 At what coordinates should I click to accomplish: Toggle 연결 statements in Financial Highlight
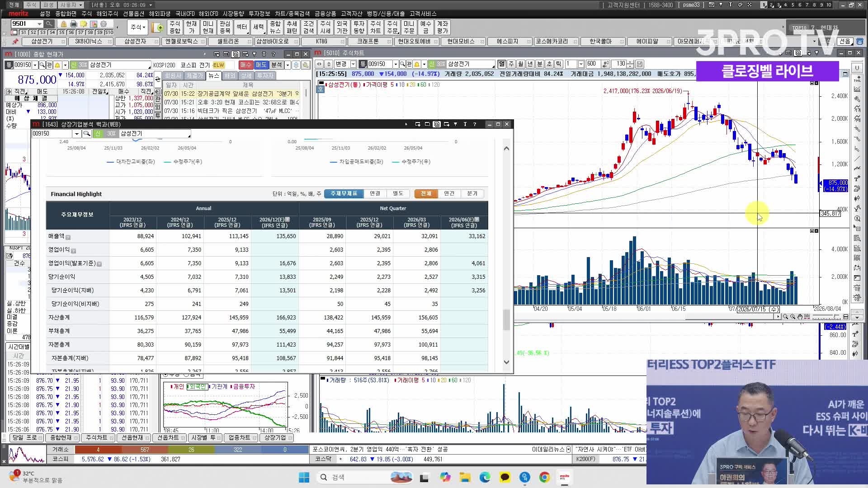click(375, 193)
